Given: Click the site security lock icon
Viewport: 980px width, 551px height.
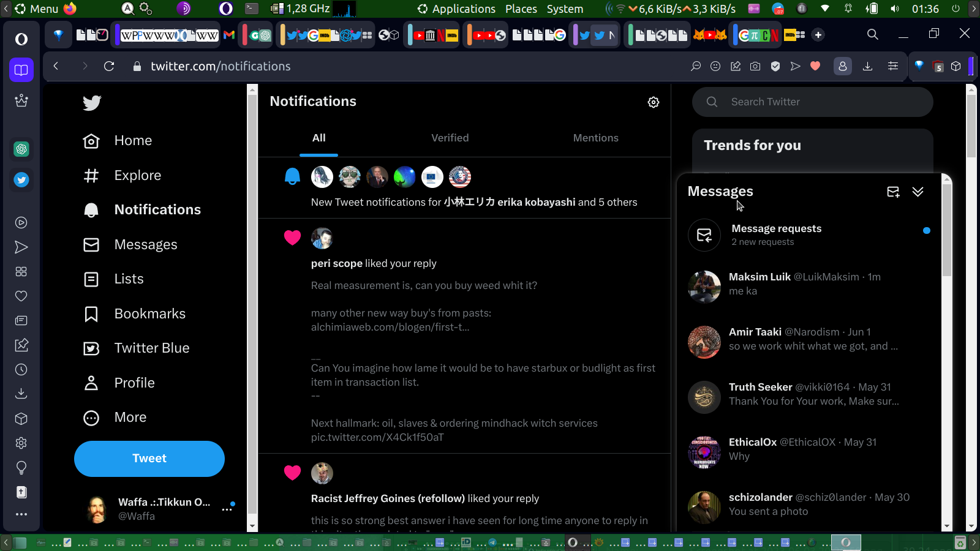Looking at the screenshot, I should [x=137, y=66].
